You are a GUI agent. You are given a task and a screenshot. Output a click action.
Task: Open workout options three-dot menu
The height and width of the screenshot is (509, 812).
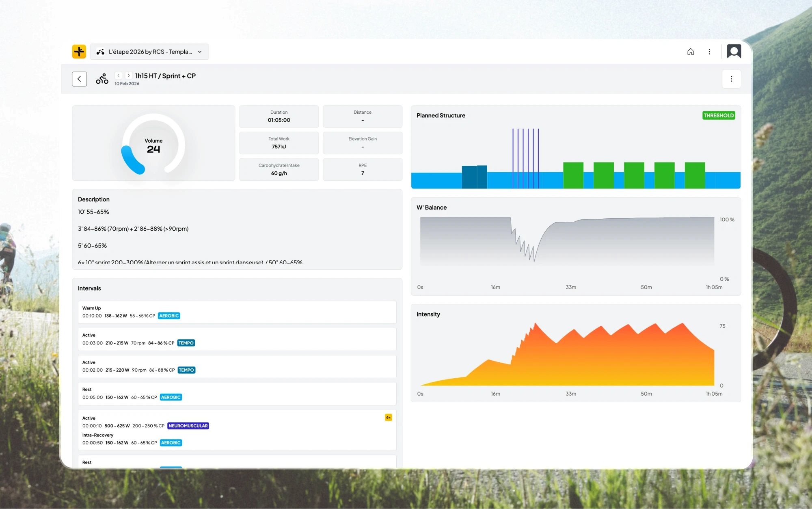(731, 79)
